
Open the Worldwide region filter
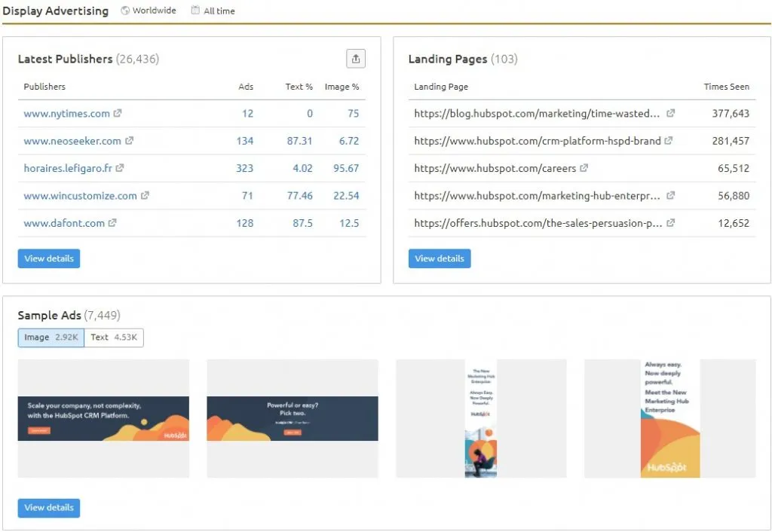149,11
